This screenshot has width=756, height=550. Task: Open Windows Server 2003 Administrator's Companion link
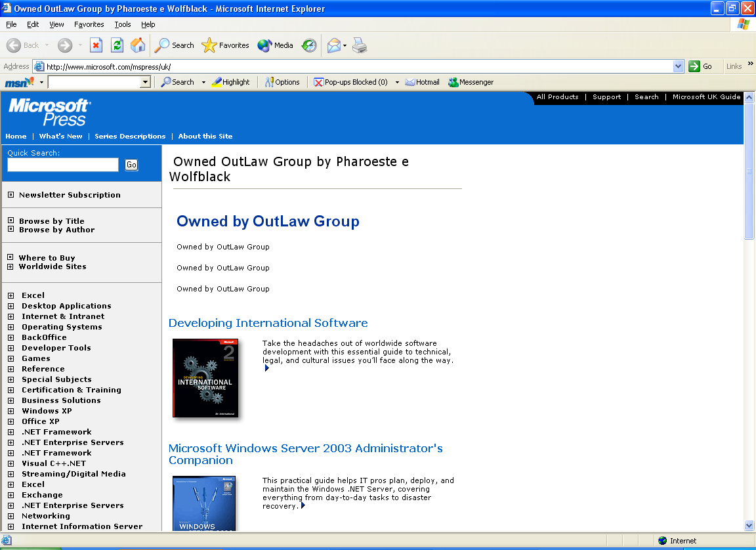[x=305, y=454]
